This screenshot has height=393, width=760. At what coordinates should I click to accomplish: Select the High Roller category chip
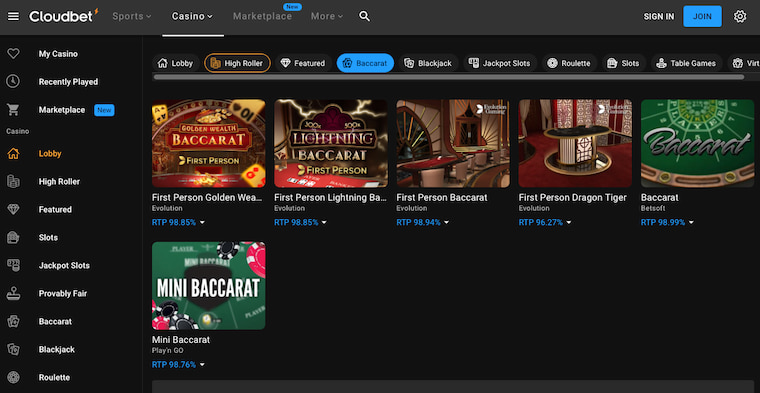pos(238,63)
